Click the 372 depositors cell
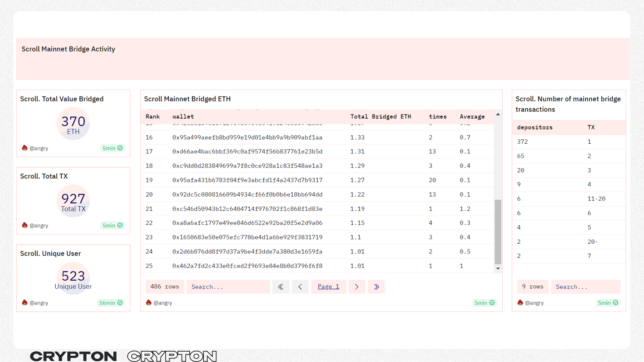This screenshot has width=644, height=362. [x=522, y=142]
